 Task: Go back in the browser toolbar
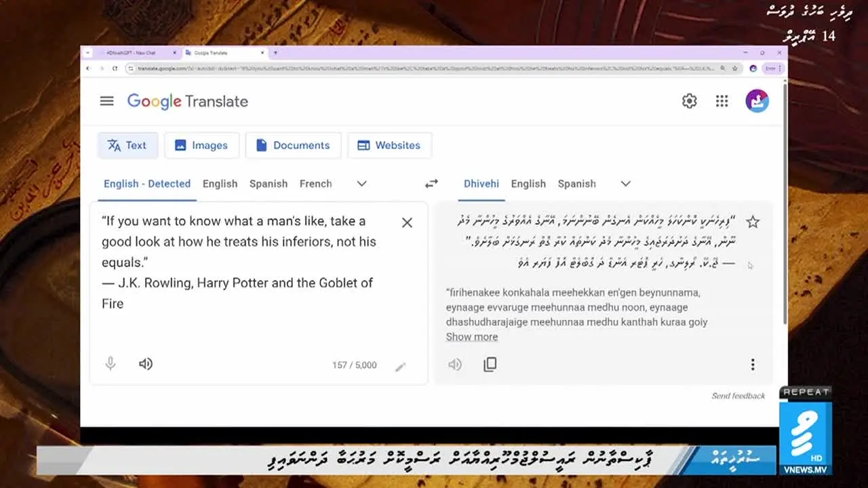87,68
